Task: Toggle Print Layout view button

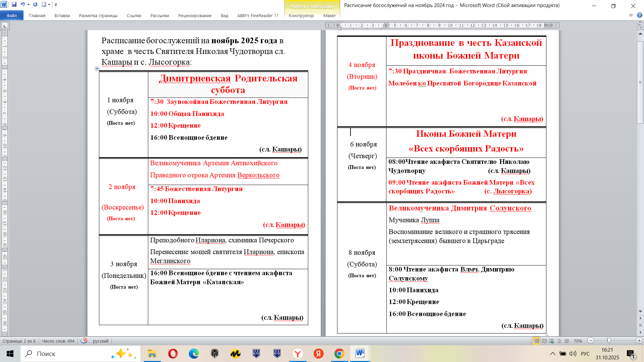Action: (x=537, y=341)
